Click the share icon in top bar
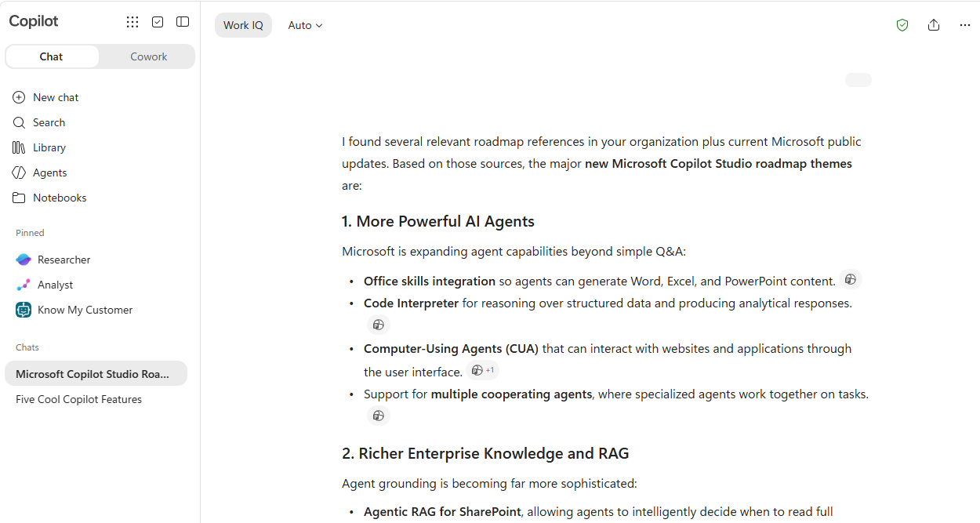 (934, 25)
